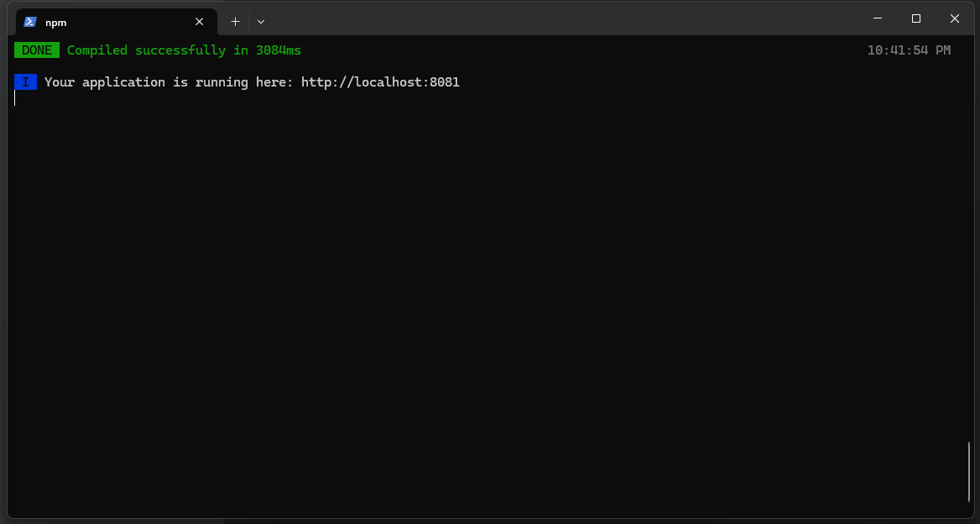Minimize the terminal window

[x=878, y=18]
